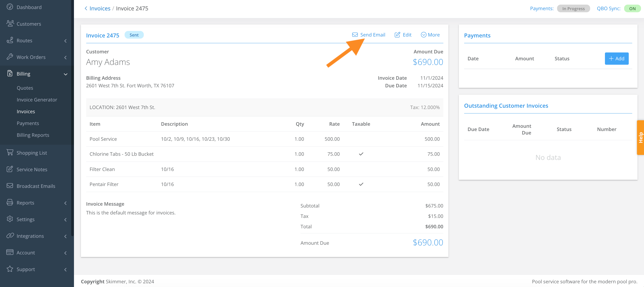The width and height of the screenshot is (644, 287).
Task: Select the Broadcast Emails envelope icon
Action: [x=10, y=186]
